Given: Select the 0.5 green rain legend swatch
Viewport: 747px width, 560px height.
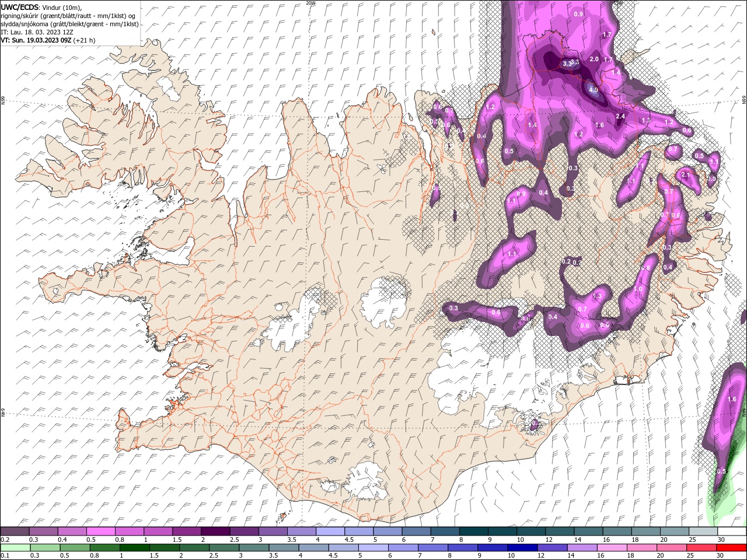Looking at the screenshot, I should (x=75, y=548).
